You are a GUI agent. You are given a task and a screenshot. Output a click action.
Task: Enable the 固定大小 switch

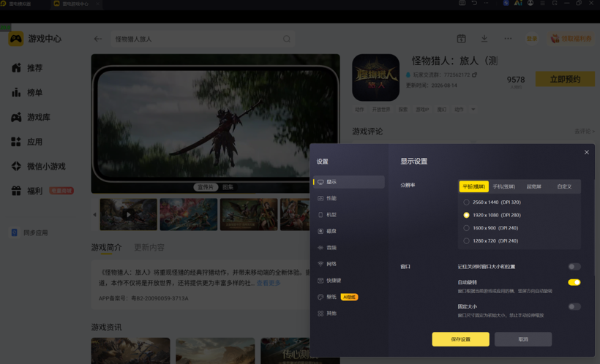coord(574,307)
